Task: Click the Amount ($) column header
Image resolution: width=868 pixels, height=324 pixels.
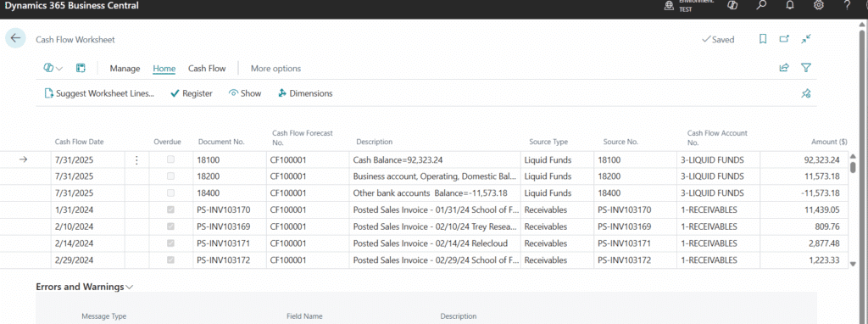Action: (x=829, y=142)
